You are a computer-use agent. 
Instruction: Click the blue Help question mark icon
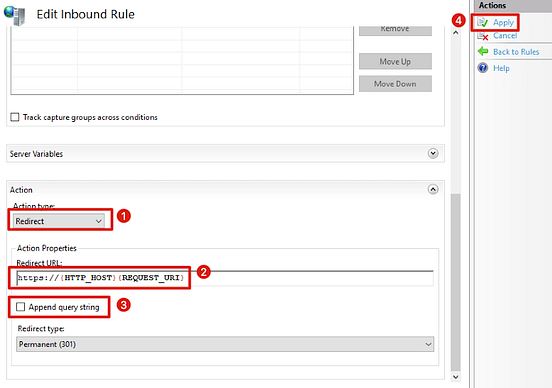coord(483,68)
